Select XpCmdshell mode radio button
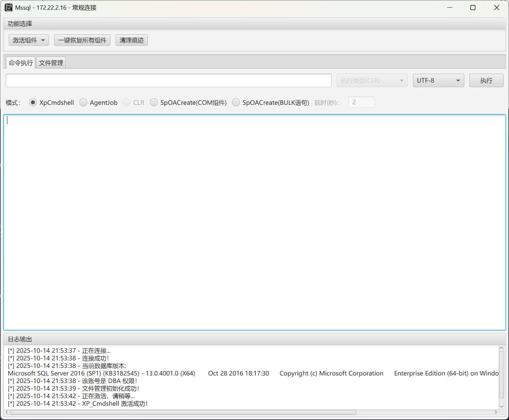 tap(33, 102)
